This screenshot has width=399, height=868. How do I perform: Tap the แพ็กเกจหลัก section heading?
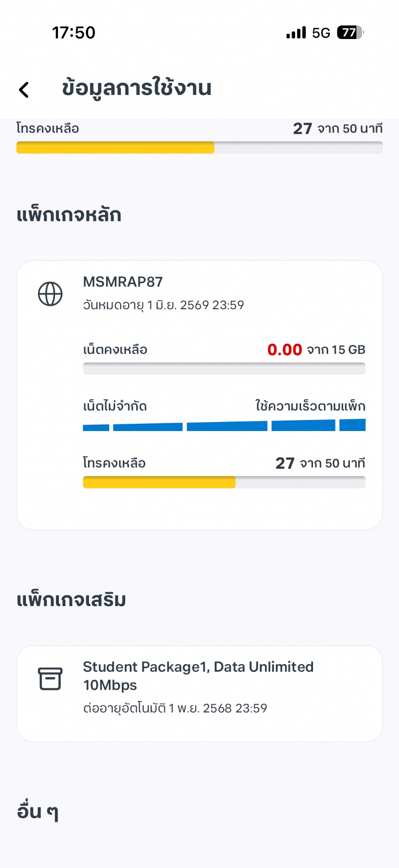69,214
